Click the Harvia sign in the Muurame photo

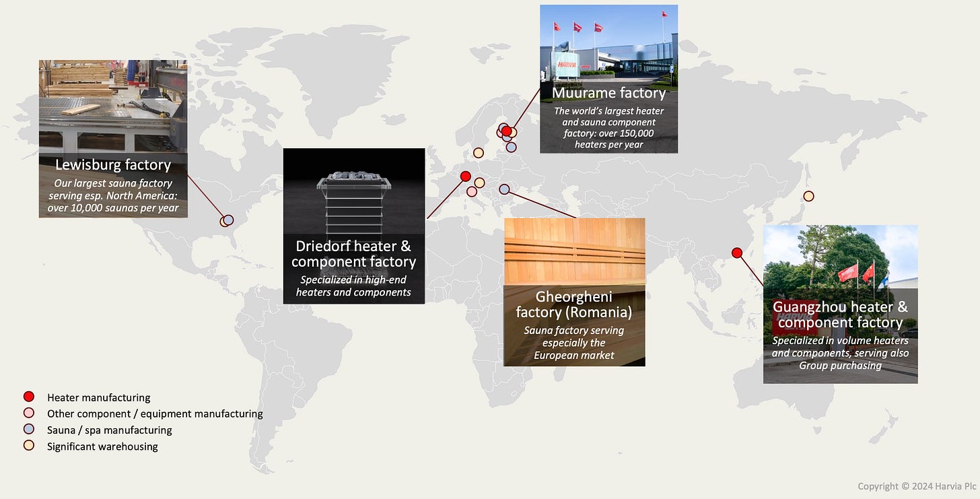[x=565, y=65]
